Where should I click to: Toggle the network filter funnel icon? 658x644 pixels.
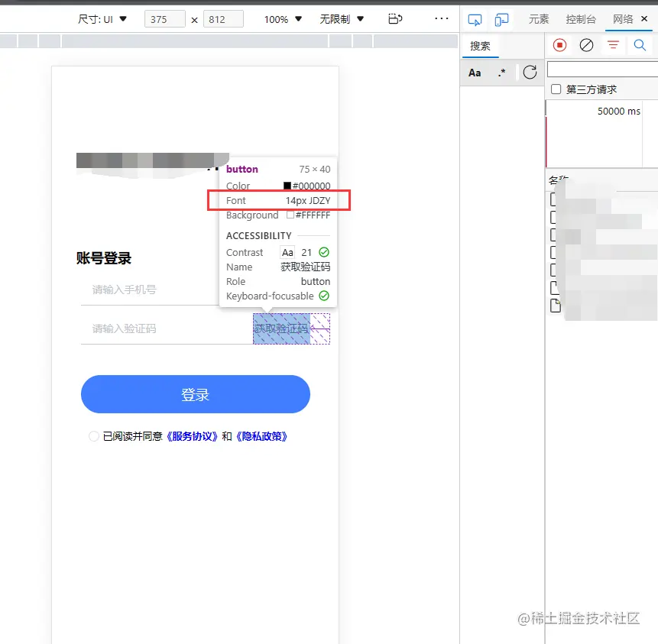click(x=613, y=44)
